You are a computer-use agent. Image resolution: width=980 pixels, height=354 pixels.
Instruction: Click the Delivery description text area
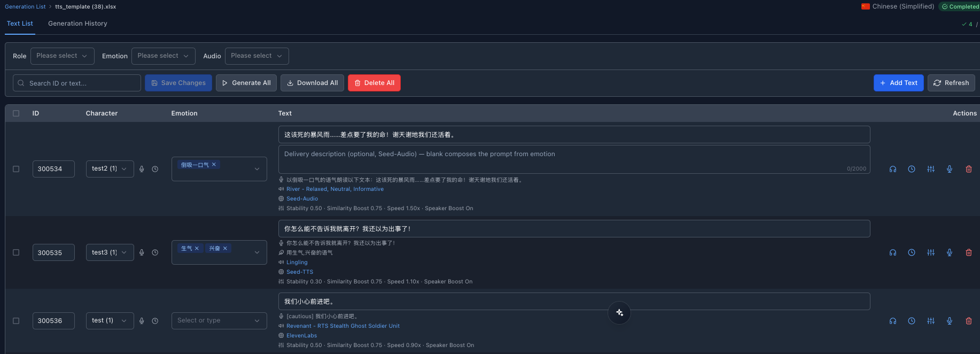tap(574, 159)
